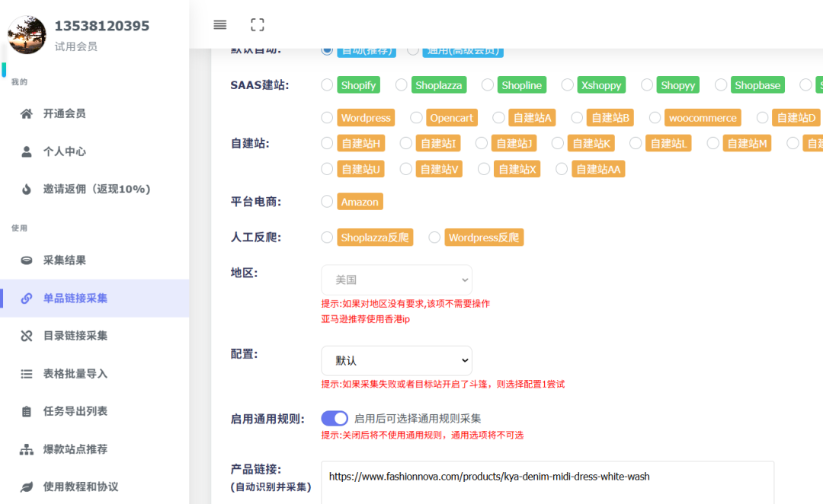Image resolution: width=823 pixels, height=504 pixels.
Task: Click the fullscreen expand icon in the header
Action: click(257, 24)
